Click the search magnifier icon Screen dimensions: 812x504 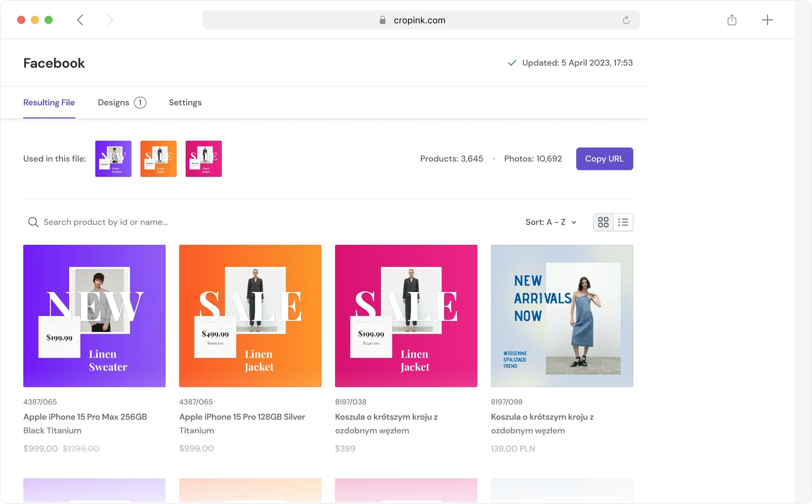click(x=33, y=222)
